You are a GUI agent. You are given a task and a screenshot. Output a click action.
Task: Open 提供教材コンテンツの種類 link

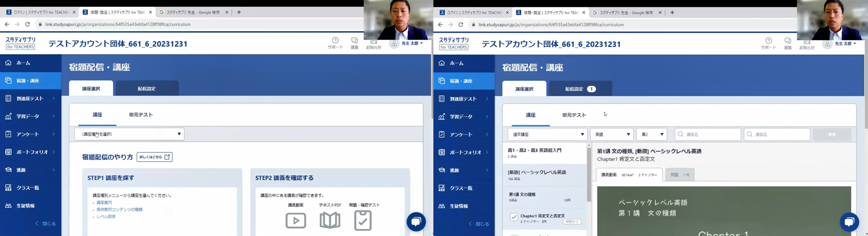[119, 210]
